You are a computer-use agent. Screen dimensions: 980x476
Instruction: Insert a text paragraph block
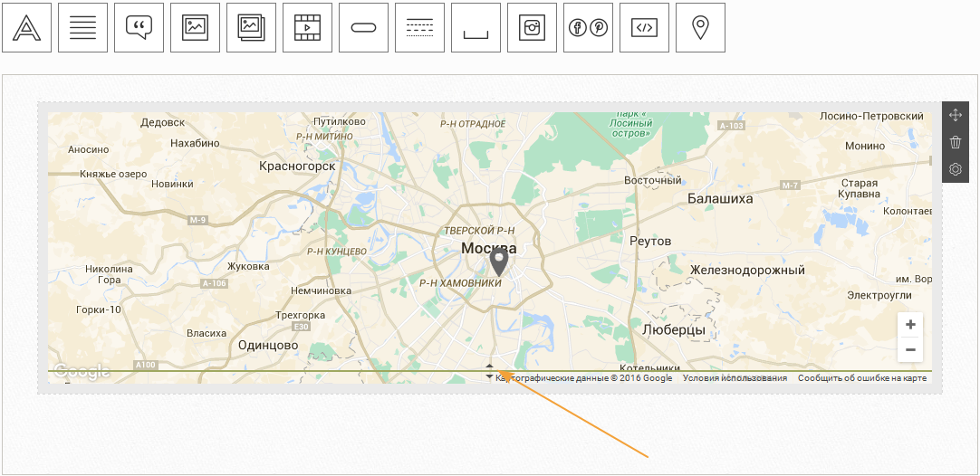tap(82, 27)
